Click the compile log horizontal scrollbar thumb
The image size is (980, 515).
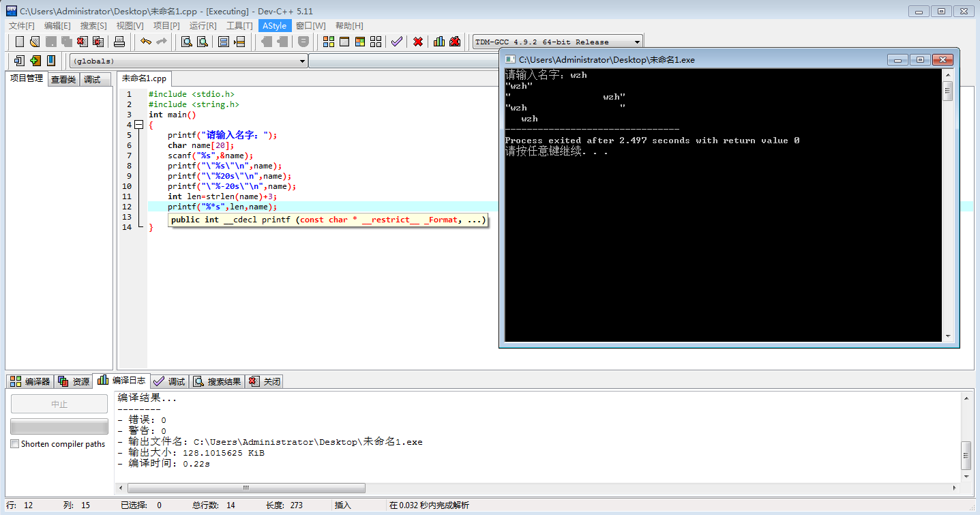[246, 488]
